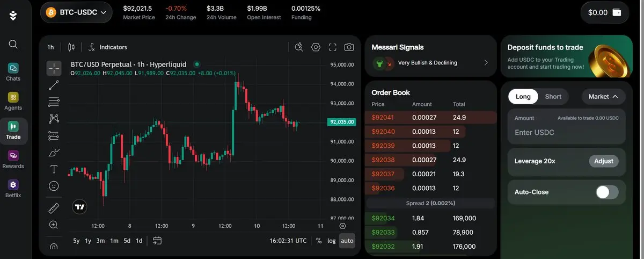Select the $92034 bid order row
644x259 pixels.
tap(431, 218)
